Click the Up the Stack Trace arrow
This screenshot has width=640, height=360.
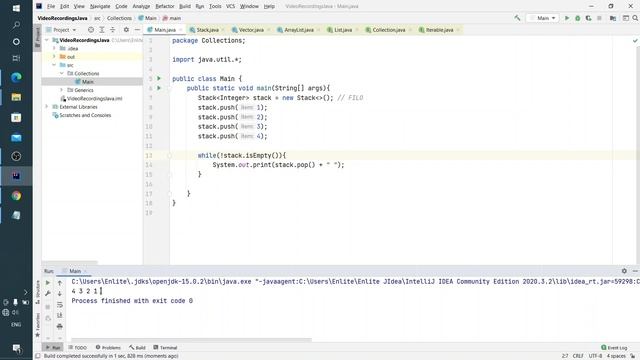pyautogui.click(x=60, y=282)
